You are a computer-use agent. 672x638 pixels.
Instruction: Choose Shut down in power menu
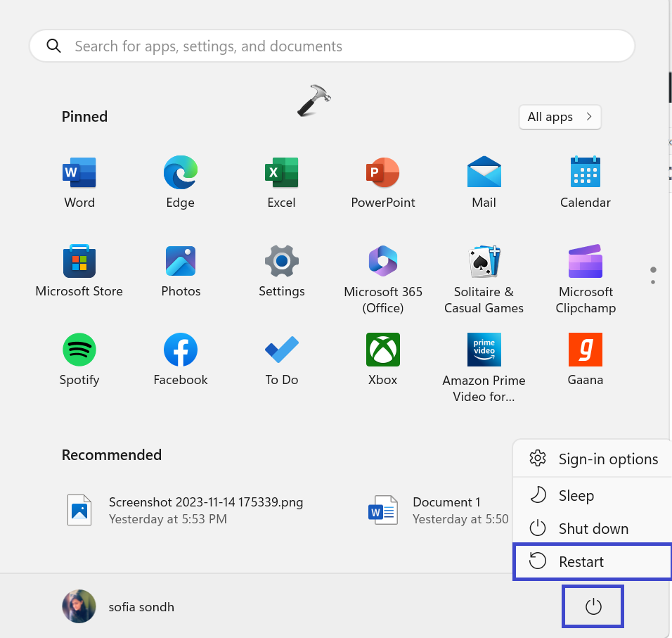[x=592, y=528]
